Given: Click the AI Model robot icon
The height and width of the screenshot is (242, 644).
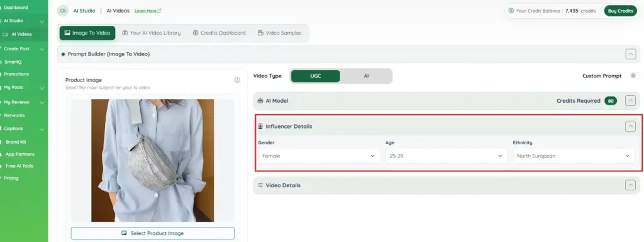Looking at the screenshot, I should click(x=260, y=100).
